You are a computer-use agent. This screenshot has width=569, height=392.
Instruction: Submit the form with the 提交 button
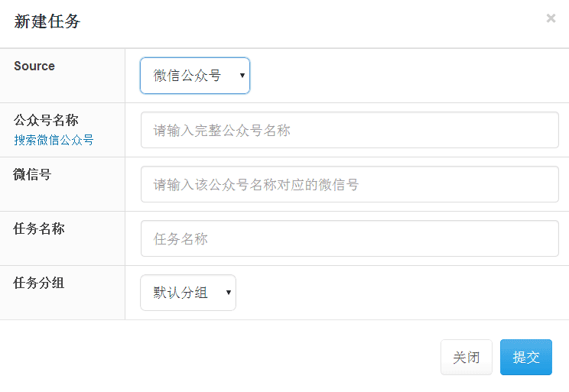525,358
